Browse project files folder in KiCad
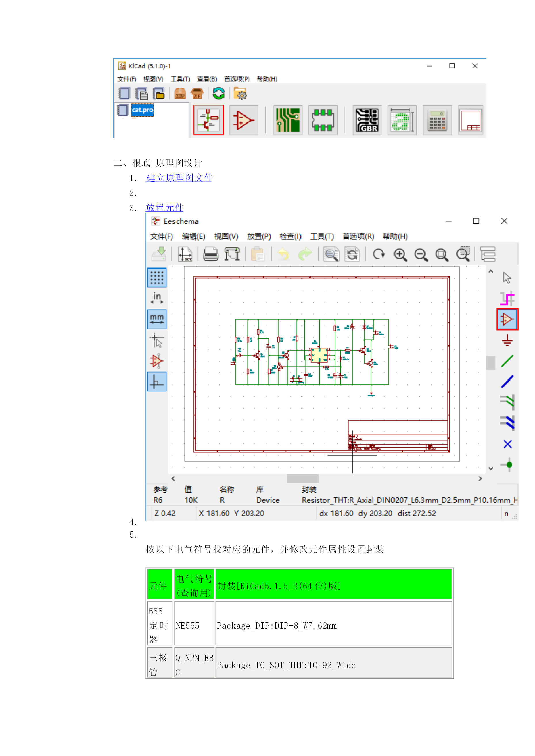The image size is (535, 756). [240, 94]
